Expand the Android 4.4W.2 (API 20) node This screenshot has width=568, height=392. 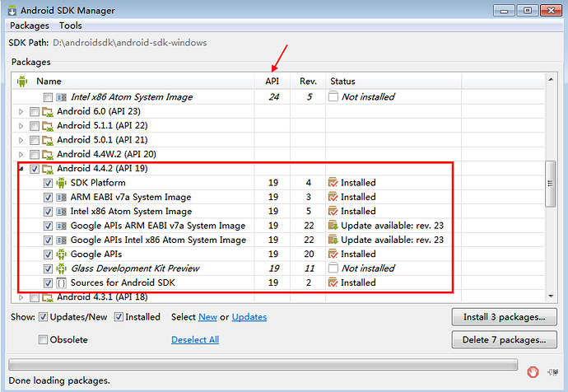coord(21,155)
